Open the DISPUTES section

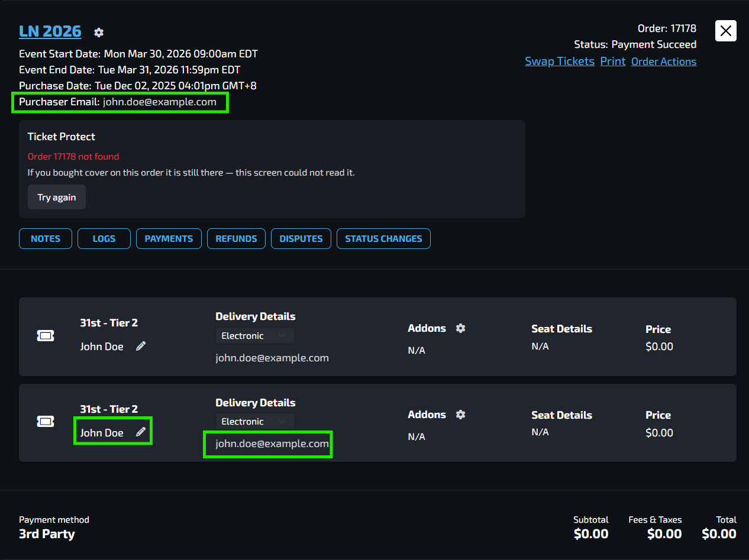301,239
